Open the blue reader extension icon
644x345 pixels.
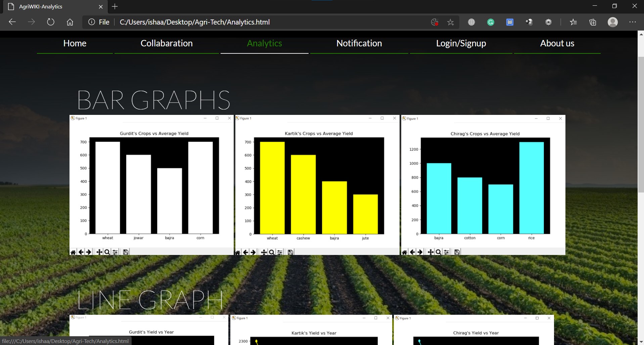pyautogui.click(x=510, y=22)
